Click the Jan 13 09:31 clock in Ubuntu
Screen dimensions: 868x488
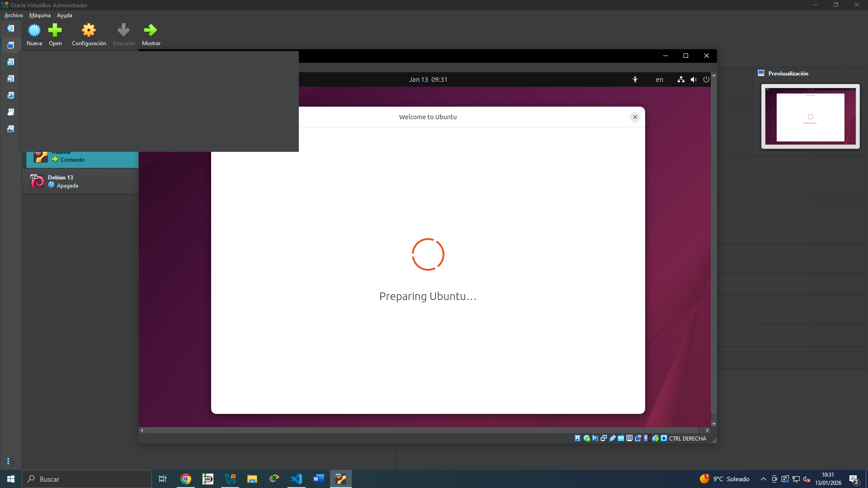click(428, 80)
